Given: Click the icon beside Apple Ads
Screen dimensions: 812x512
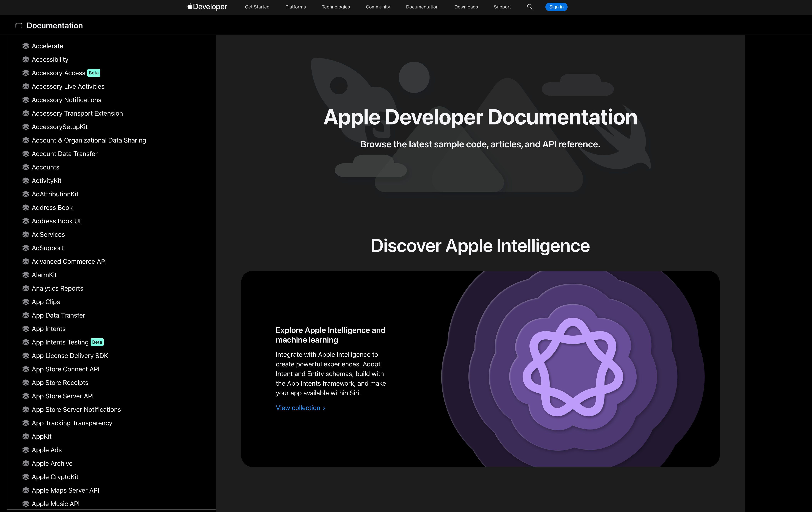Looking at the screenshot, I should click(x=26, y=450).
